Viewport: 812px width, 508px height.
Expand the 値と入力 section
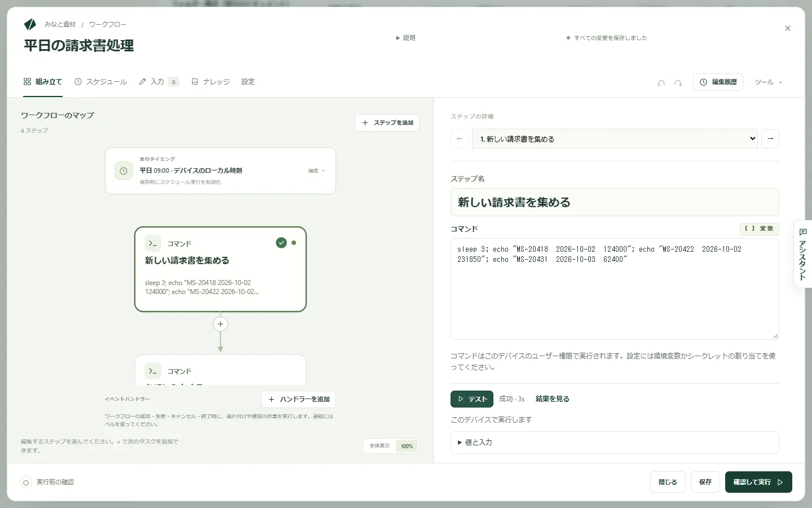pyautogui.click(x=615, y=443)
